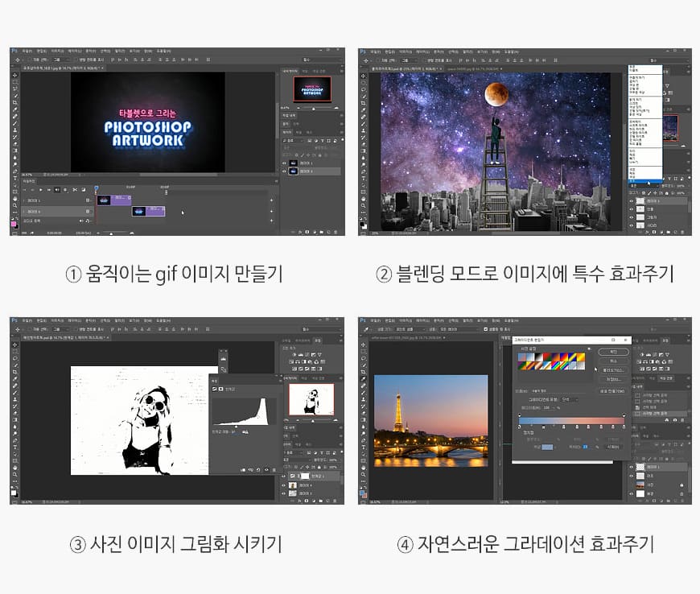Viewport: 700px width, 594px height.
Task: Toggle layer visibility eye in threshold Properties panel
Action: 266,470
